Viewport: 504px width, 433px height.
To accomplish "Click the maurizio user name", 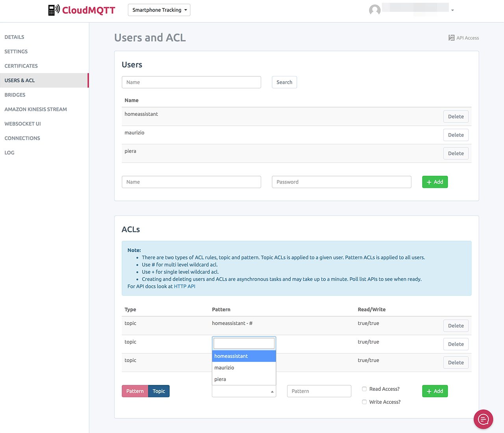I will 135,133.
